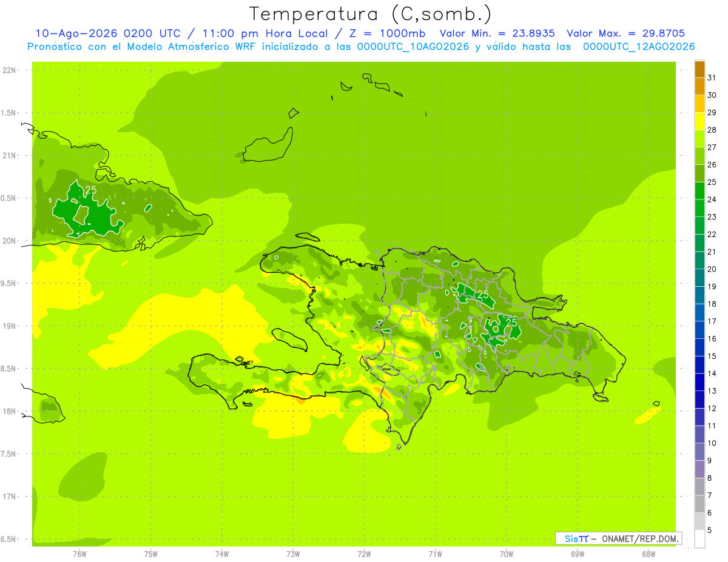Click the "10-Ago-2026 0200 UTC" date text
This screenshot has width=728, height=562.
108,34
